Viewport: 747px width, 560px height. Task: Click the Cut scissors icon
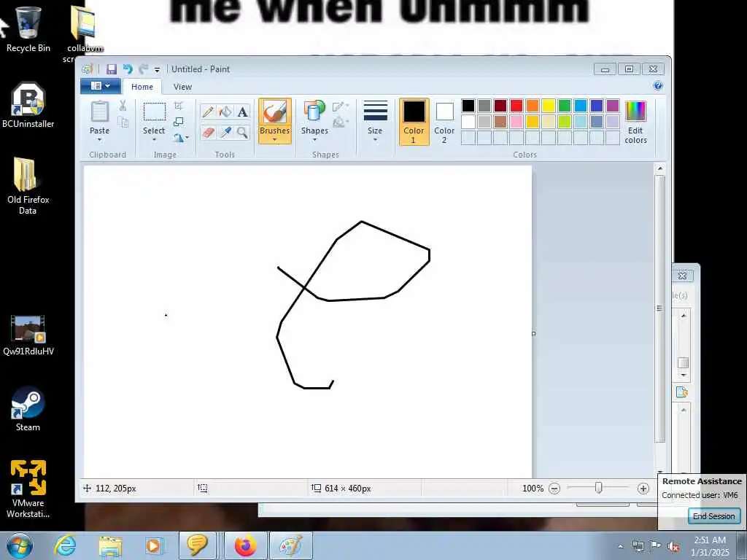coord(123,106)
